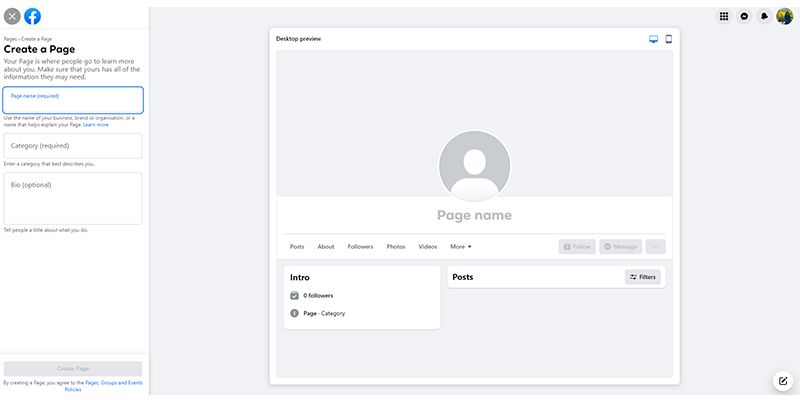Close the Create a Page dialog
The width and height of the screenshot is (800, 400).
click(12, 16)
